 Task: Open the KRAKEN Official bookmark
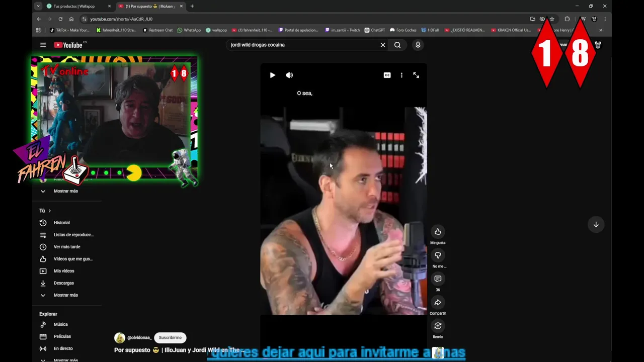pos(511,30)
